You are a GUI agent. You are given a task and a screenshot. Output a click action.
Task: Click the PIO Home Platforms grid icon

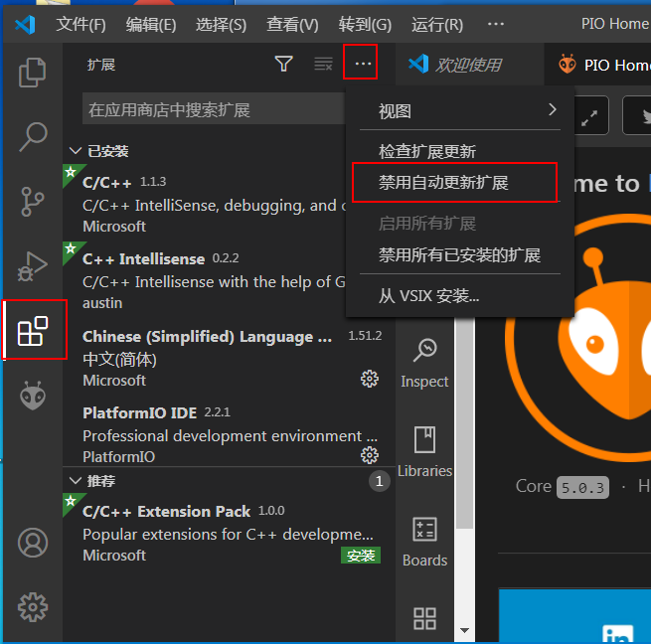424,619
